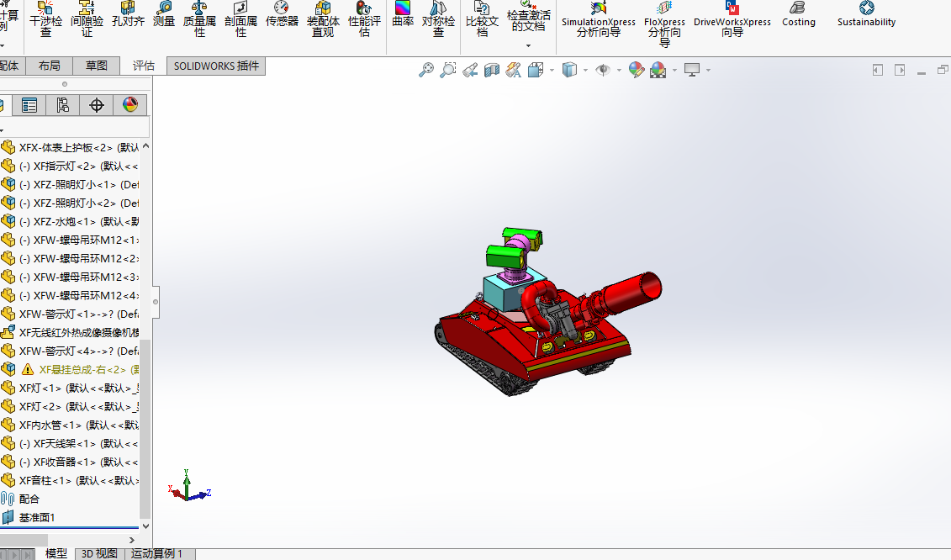Click Previous View icon
This screenshot has height=560, width=951.
[470, 70]
